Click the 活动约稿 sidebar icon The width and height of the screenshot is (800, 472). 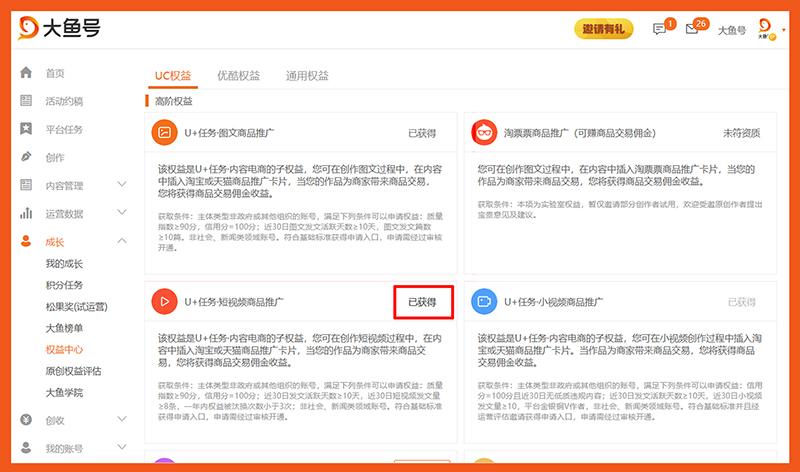click(26, 101)
